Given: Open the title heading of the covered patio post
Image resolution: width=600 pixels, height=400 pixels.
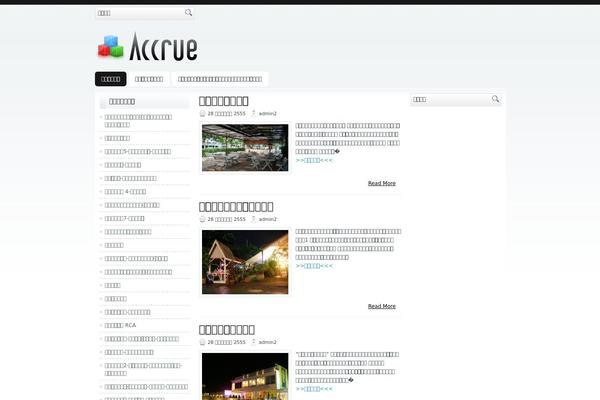Looking at the screenshot, I should [223, 101].
